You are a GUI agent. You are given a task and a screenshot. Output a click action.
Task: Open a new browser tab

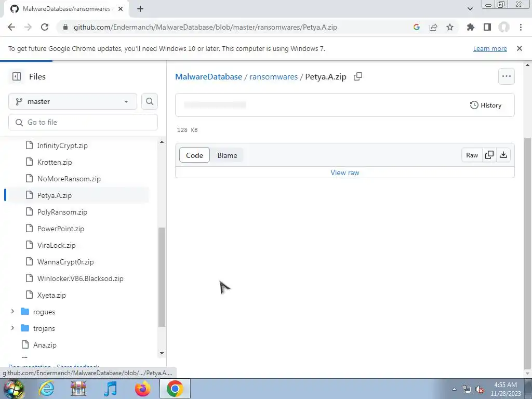pos(140,9)
